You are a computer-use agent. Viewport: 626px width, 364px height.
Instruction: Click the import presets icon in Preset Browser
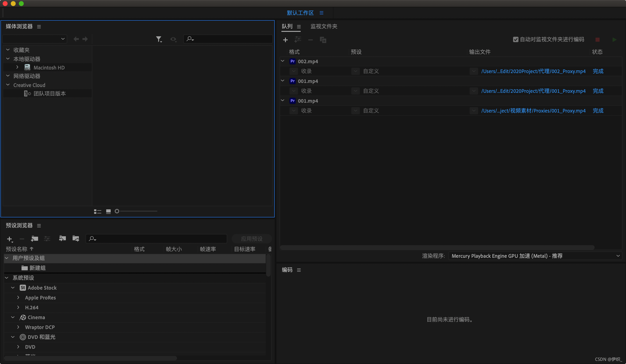coord(62,238)
